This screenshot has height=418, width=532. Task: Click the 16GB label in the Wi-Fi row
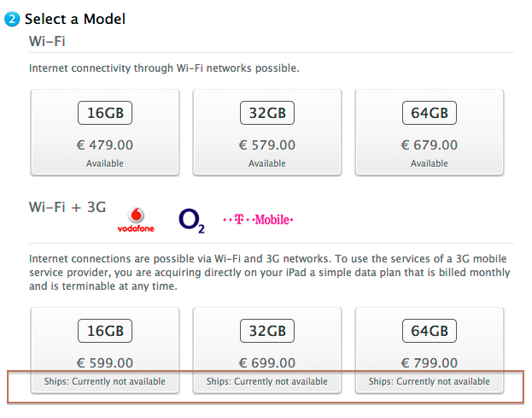tap(105, 113)
